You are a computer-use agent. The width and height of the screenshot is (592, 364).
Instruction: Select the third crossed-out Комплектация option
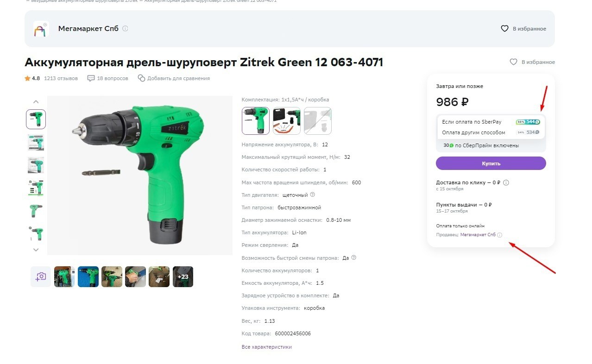click(318, 121)
